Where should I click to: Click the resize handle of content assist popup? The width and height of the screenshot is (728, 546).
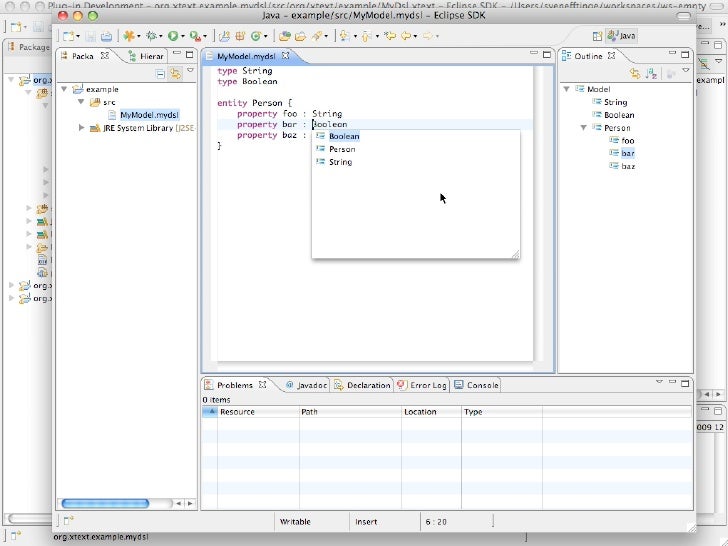(515, 254)
